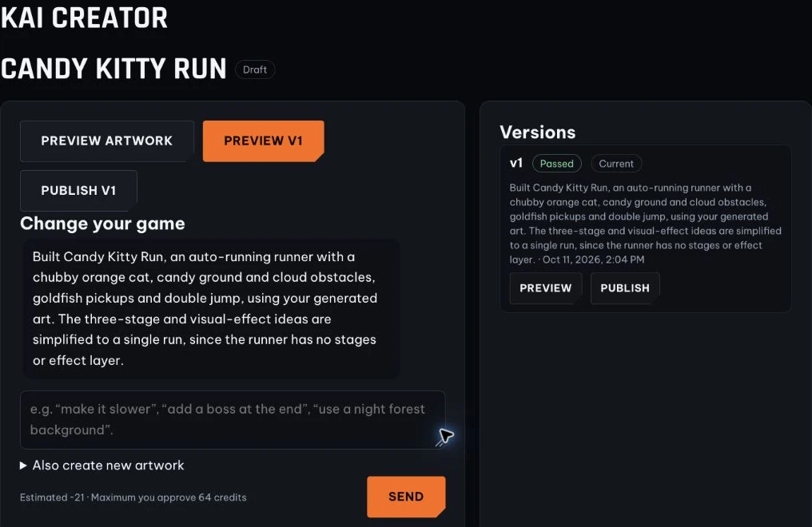Expand 'Also create new artwork' section

click(102, 466)
